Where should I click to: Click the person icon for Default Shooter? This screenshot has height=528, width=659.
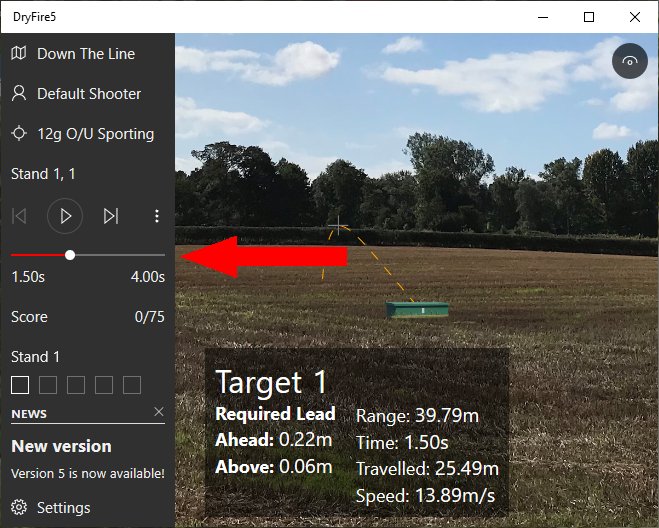(x=19, y=94)
